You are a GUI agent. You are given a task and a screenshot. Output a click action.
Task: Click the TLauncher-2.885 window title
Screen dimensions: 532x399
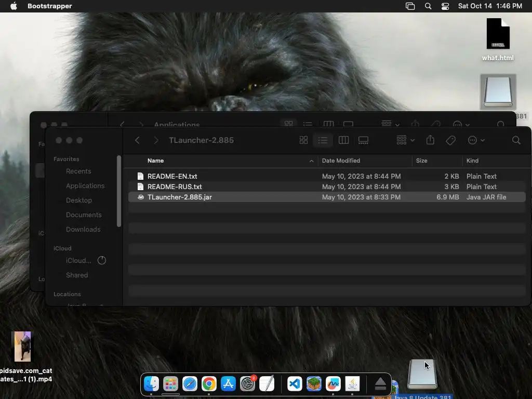click(x=201, y=140)
